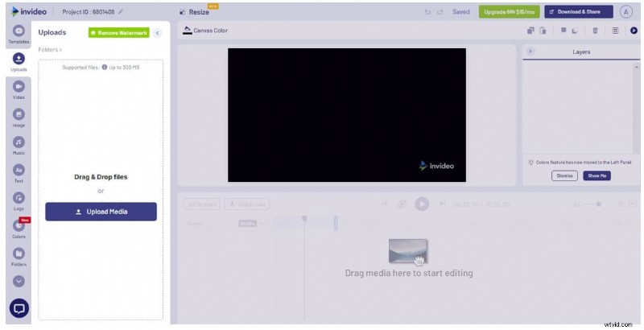The width and height of the screenshot is (644, 330).
Task: Click the Redo arrow
Action: pos(440,12)
